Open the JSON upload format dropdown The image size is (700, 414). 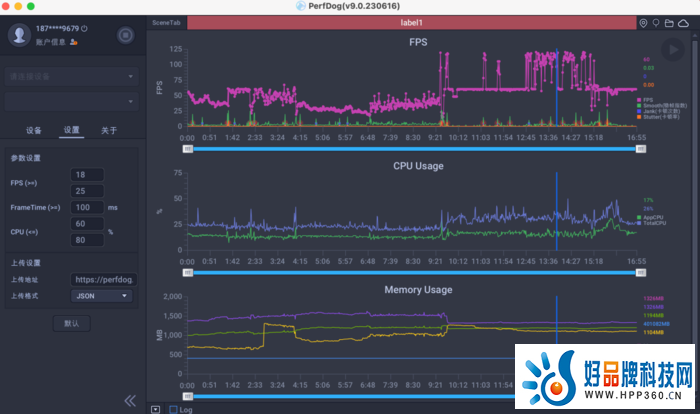point(102,296)
